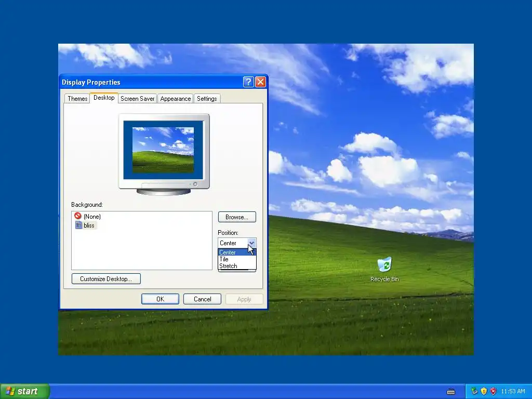This screenshot has height=399, width=532.
Task: Choose Stretch from the Position list
Action: click(x=237, y=266)
